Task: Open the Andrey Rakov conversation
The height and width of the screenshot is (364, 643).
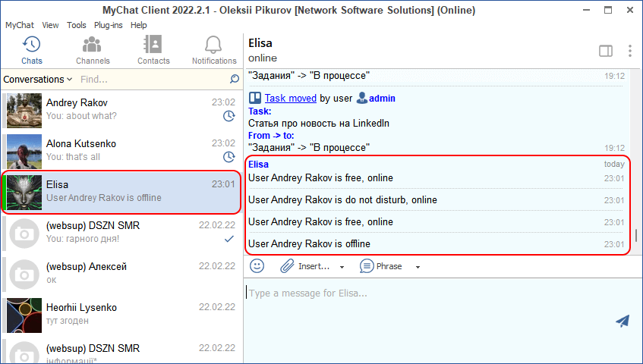Action: point(121,109)
